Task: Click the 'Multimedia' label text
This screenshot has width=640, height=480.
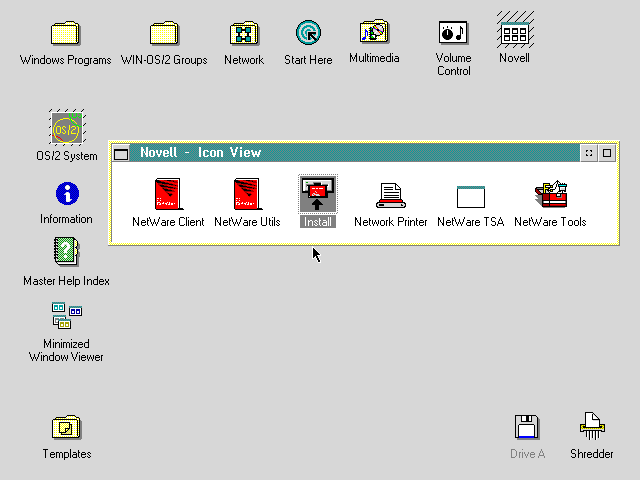Action: [374, 58]
